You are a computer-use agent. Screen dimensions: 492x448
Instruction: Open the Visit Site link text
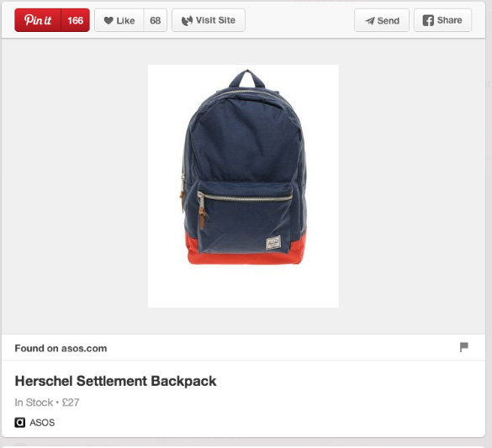tap(215, 20)
